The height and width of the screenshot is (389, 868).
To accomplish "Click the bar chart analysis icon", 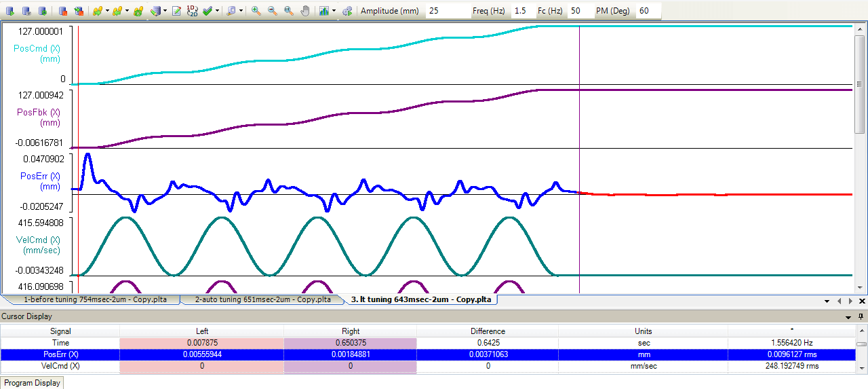I will pos(323,11).
